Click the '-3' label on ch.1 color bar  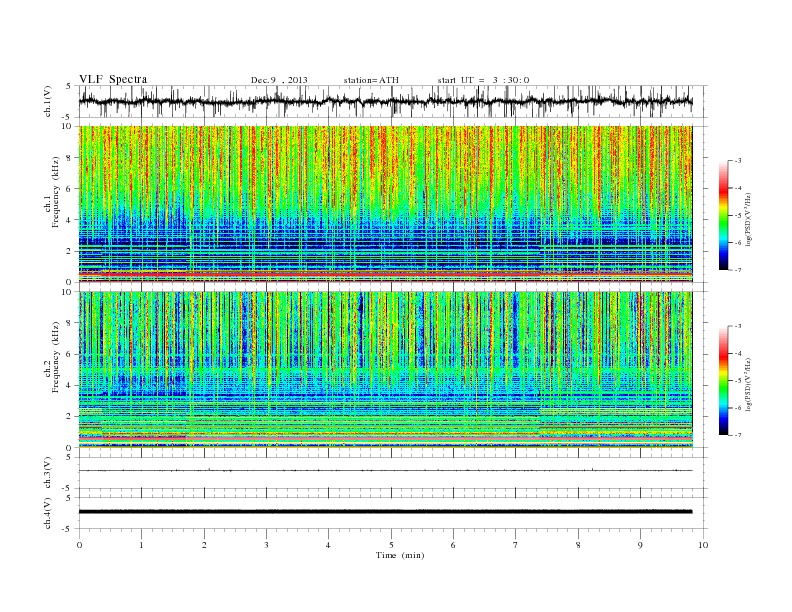click(x=738, y=161)
